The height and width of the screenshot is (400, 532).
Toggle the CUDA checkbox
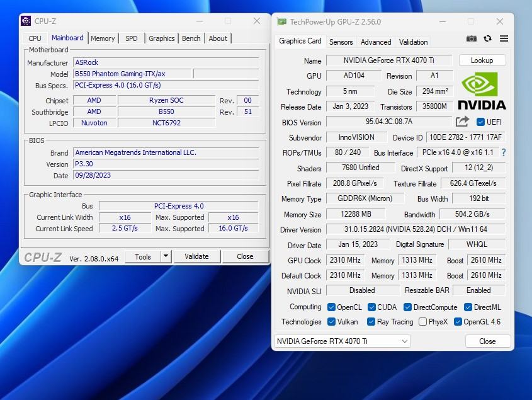tap(371, 307)
